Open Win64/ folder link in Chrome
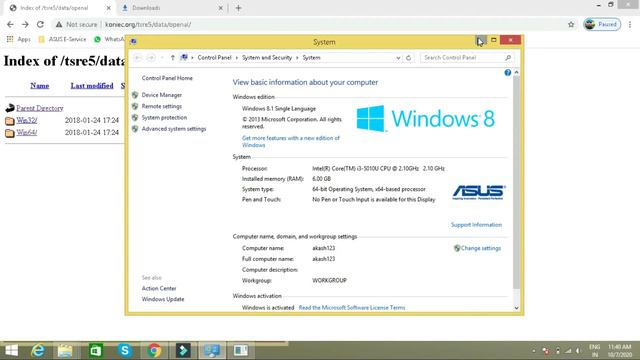Image resolution: width=640 pixels, height=360 pixels. [x=27, y=133]
